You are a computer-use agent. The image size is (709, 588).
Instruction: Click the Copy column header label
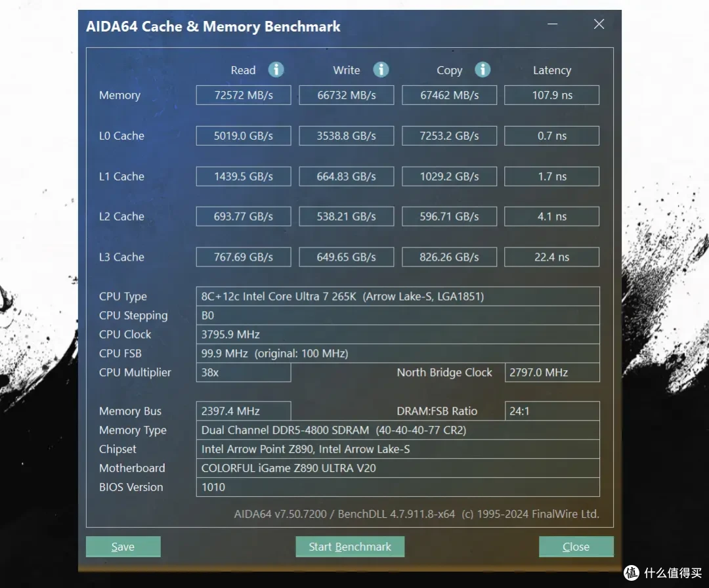pos(450,70)
